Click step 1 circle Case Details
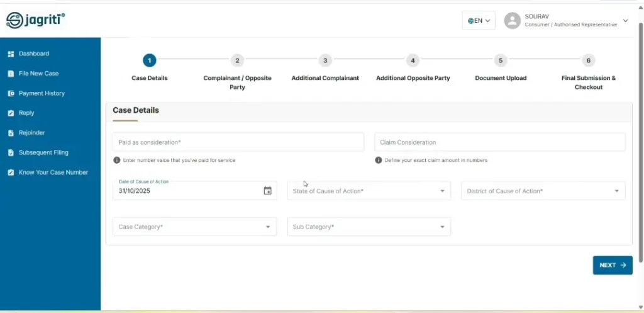The width and height of the screenshot is (644, 313). point(150,60)
